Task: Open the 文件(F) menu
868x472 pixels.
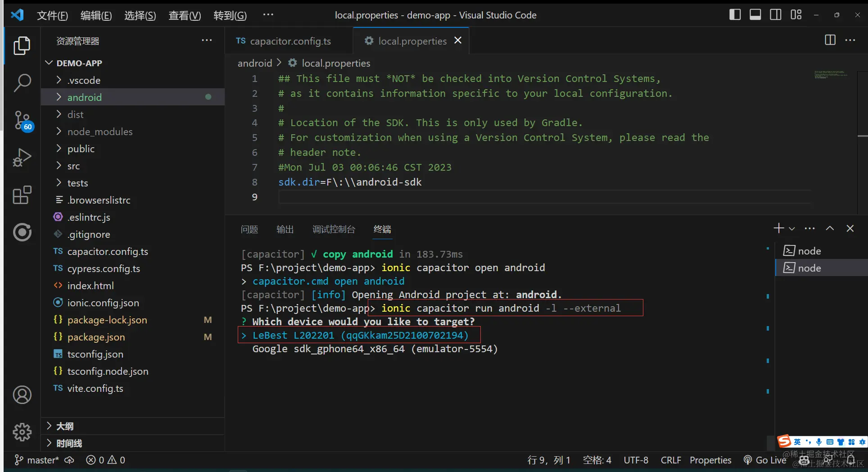Action: coord(52,15)
